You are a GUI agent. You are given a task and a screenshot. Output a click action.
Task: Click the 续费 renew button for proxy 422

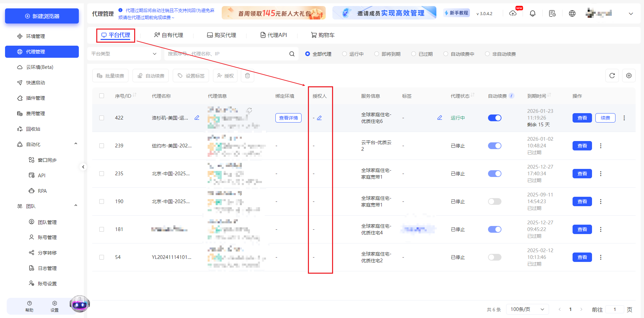point(605,118)
